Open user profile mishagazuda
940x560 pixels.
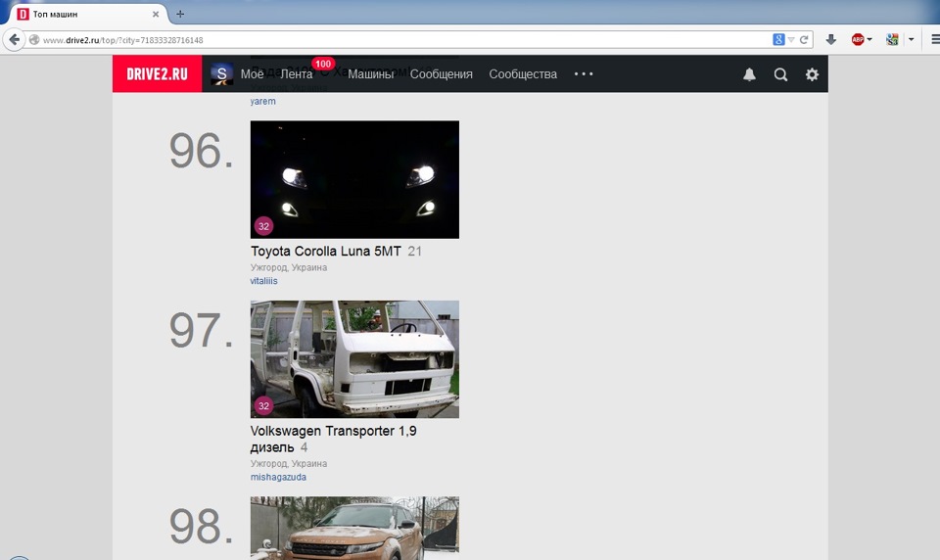(x=278, y=477)
